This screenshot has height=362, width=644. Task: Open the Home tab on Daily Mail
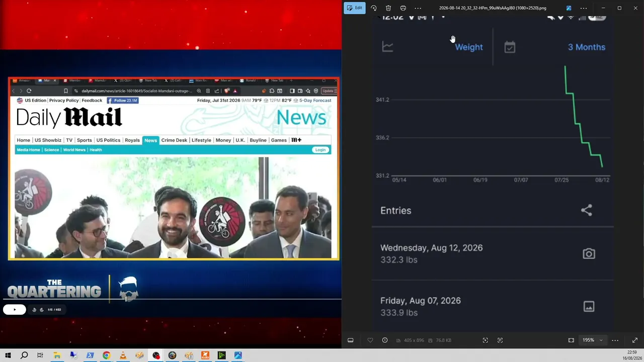click(x=24, y=140)
